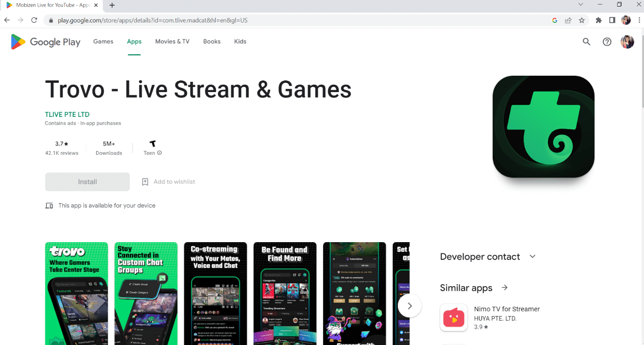Open Nimo TV for Streamer link
The width and height of the screenshot is (644, 345).
507,309
